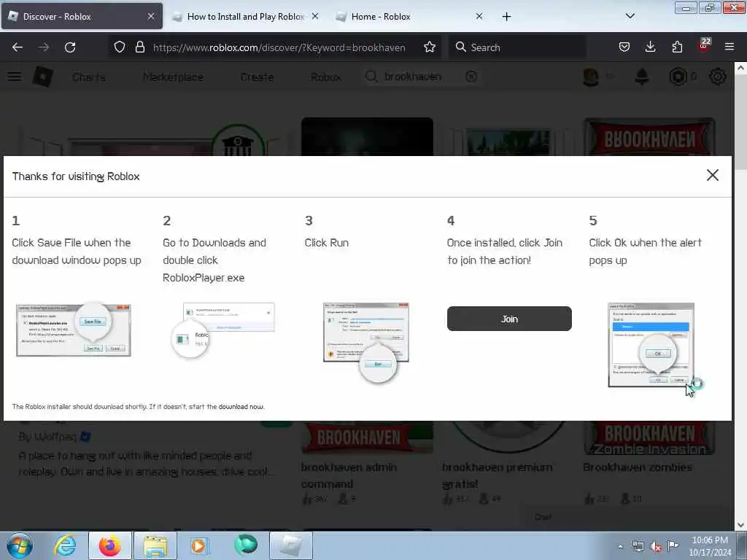747x560 pixels.
Task: Open the Windows Start menu
Action: tap(20, 545)
